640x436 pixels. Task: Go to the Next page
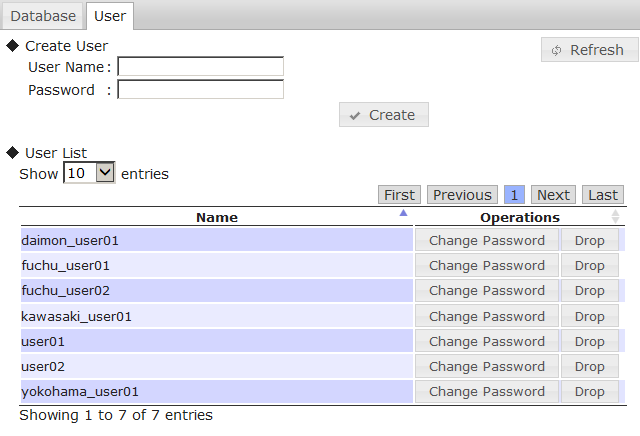553,195
